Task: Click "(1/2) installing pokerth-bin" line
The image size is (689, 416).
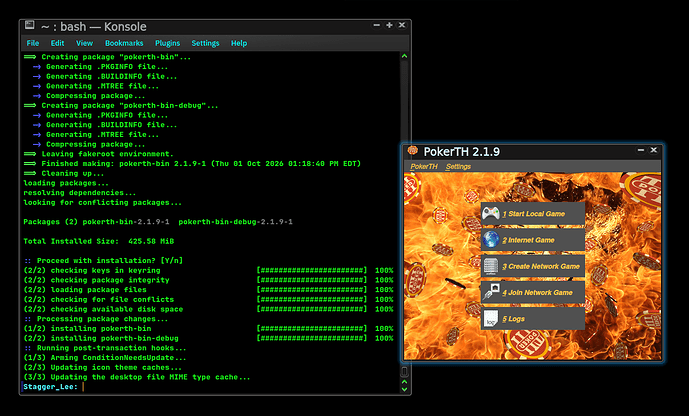Action: (x=87, y=329)
